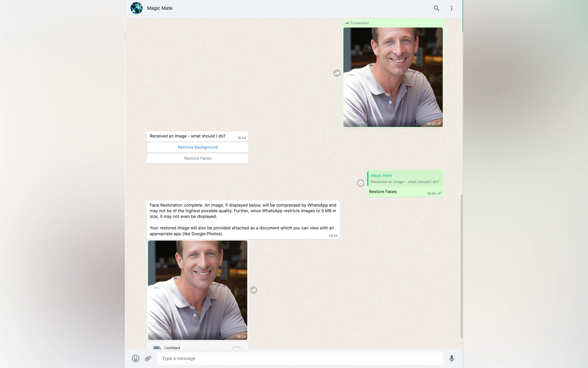
Task: Open the emoji picker
Action: point(135,358)
